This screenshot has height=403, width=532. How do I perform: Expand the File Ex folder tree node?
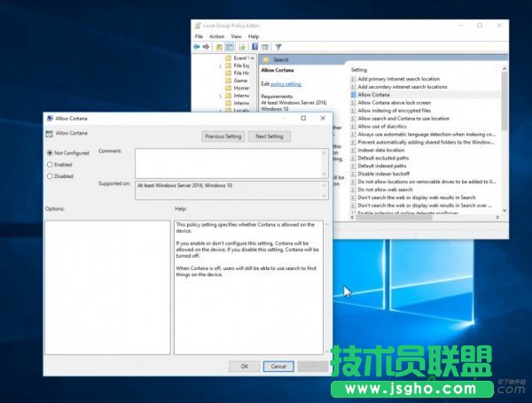221,66
